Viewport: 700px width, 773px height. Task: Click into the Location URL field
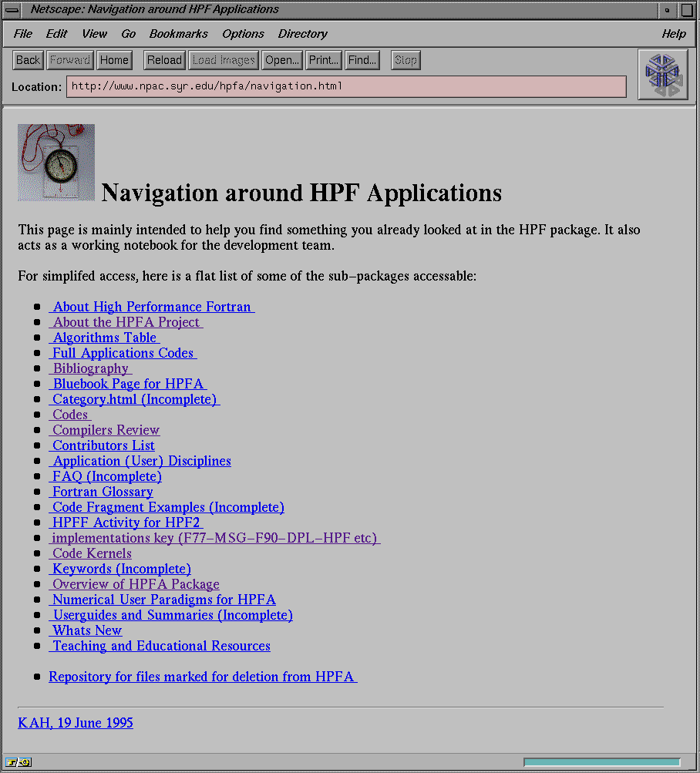[x=346, y=86]
